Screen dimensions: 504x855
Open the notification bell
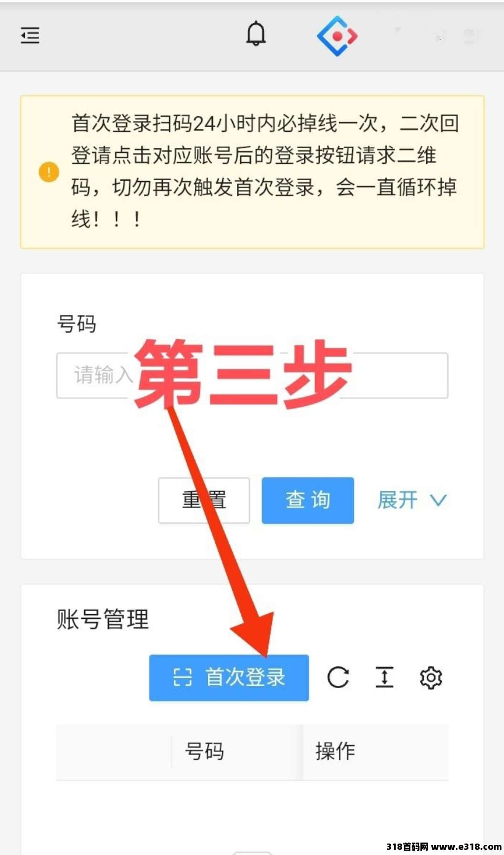point(256,34)
